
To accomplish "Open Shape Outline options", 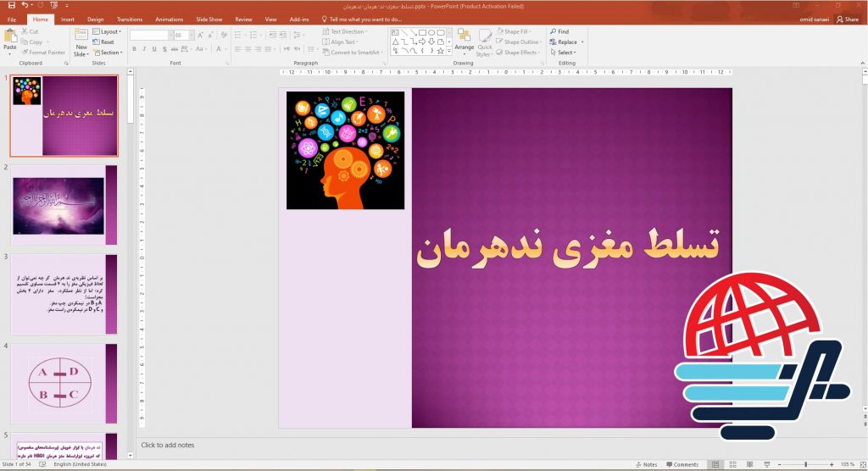I will click(518, 42).
